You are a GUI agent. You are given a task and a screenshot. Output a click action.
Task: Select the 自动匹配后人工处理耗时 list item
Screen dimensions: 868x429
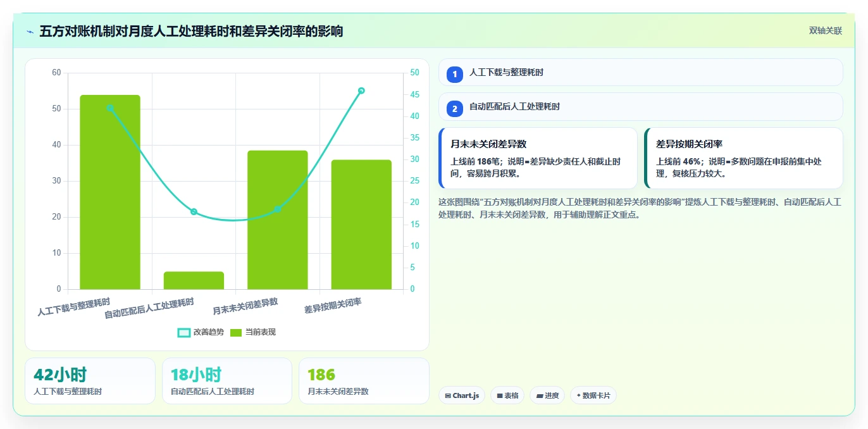tap(640, 106)
